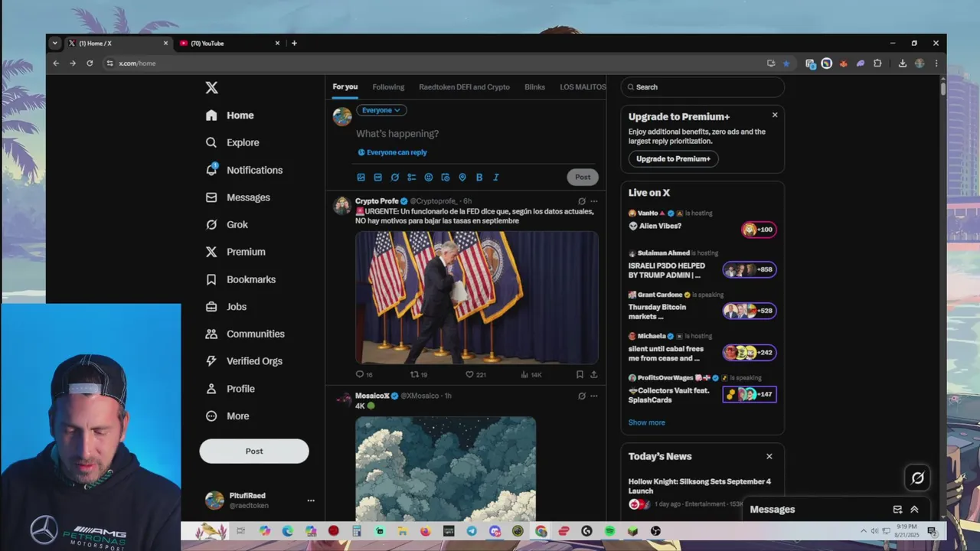Image resolution: width=980 pixels, height=551 pixels.
Task: Open the LOS MALITOS tab
Action: (x=583, y=87)
